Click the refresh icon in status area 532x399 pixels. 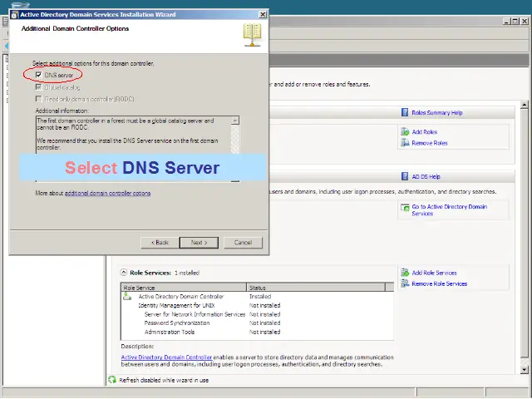coord(112,380)
